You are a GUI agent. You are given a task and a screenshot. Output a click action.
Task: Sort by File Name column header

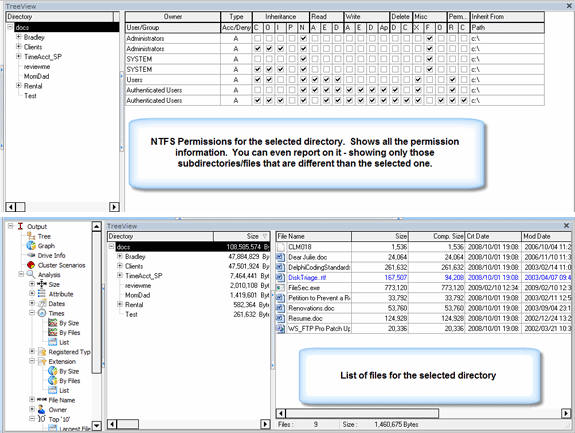pyautogui.click(x=314, y=236)
